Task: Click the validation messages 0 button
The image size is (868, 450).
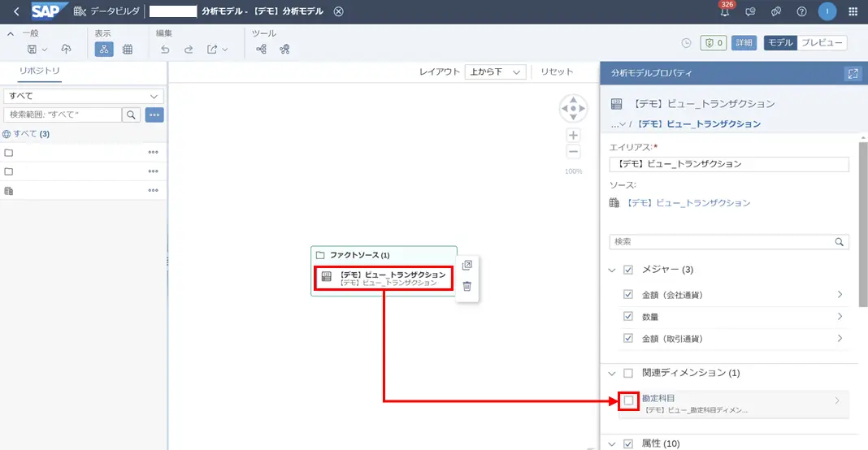Action: (x=714, y=42)
